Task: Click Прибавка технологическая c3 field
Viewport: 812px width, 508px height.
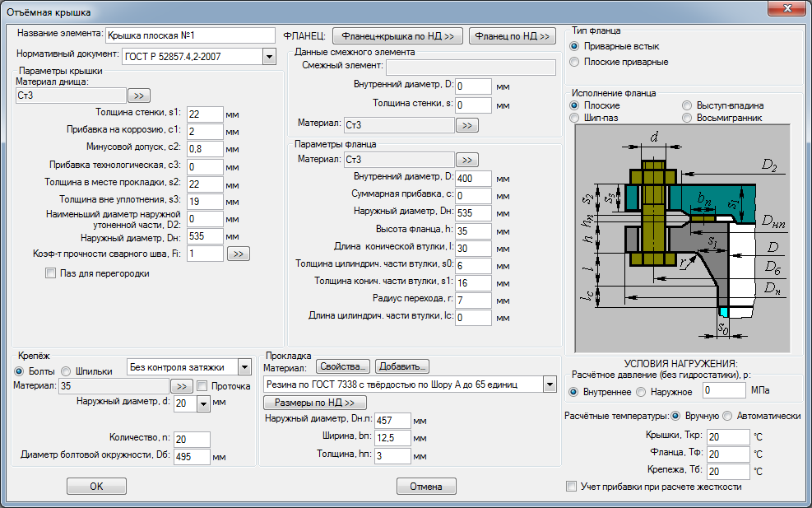Action: (x=205, y=167)
